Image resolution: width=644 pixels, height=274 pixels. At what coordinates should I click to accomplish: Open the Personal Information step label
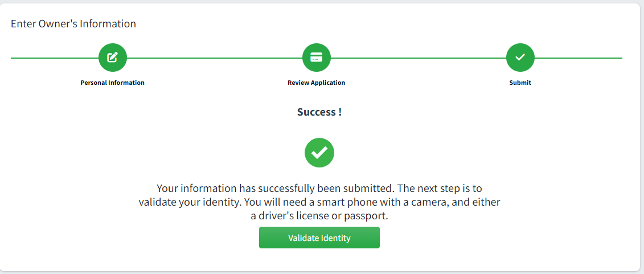113,83
